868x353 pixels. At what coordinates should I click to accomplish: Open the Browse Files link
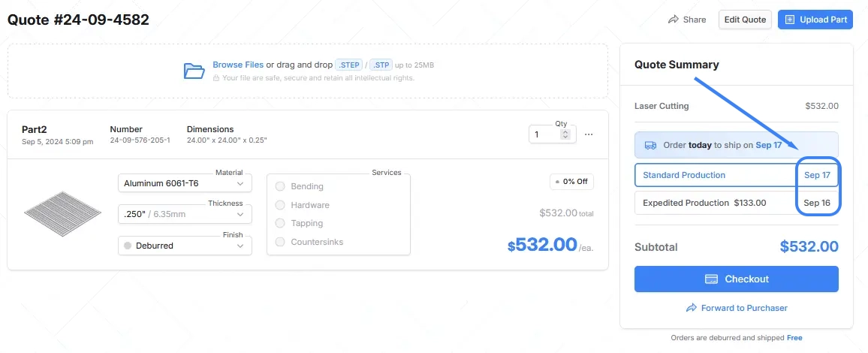tap(238, 65)
